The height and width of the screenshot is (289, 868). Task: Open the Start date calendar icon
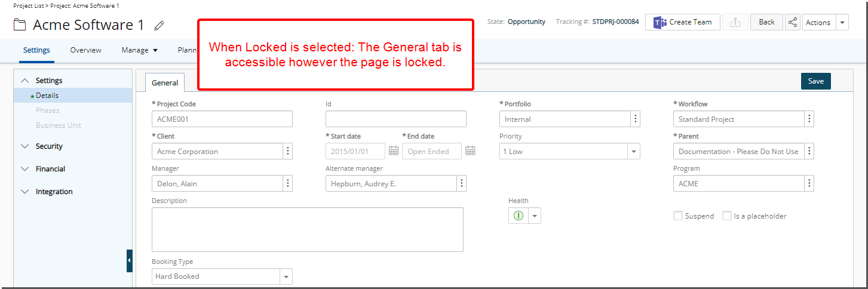click(x=394, y=151)
